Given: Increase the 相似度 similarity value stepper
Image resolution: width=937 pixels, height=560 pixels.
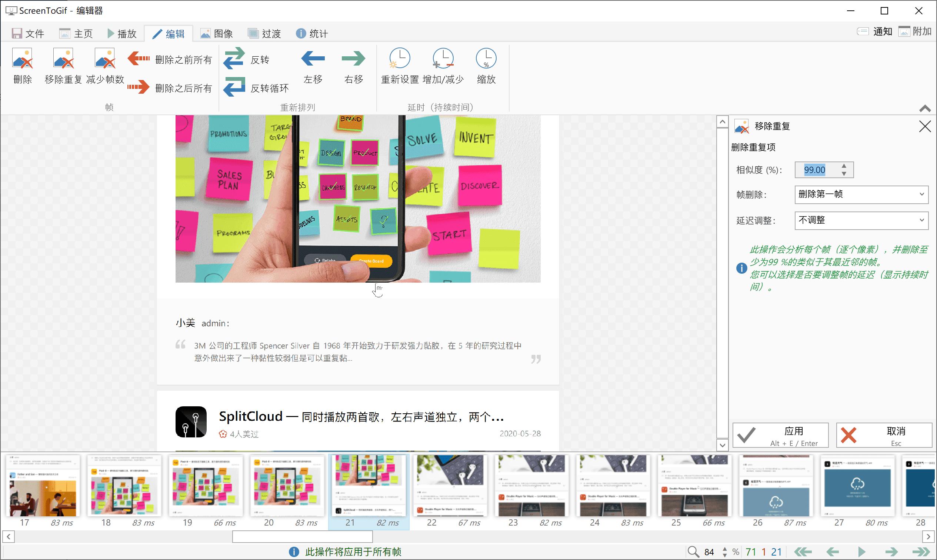Looking at the screenshot, I should click(844, 166).
